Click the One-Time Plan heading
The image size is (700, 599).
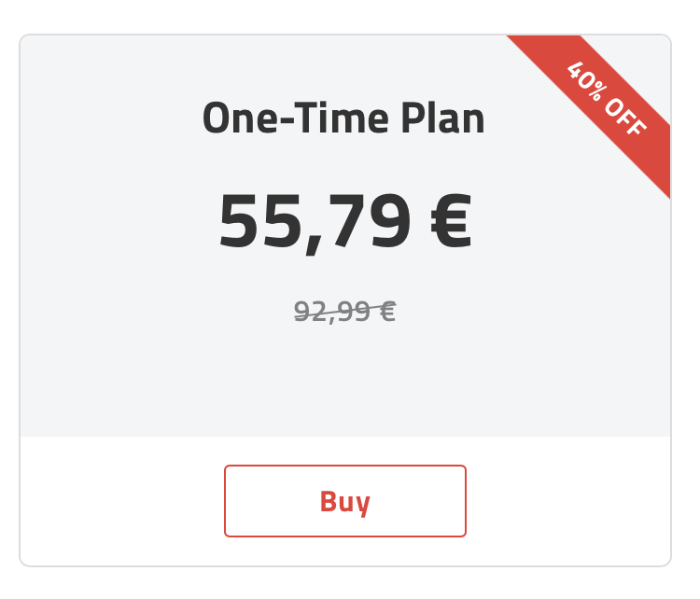click(x=343, y=118)
